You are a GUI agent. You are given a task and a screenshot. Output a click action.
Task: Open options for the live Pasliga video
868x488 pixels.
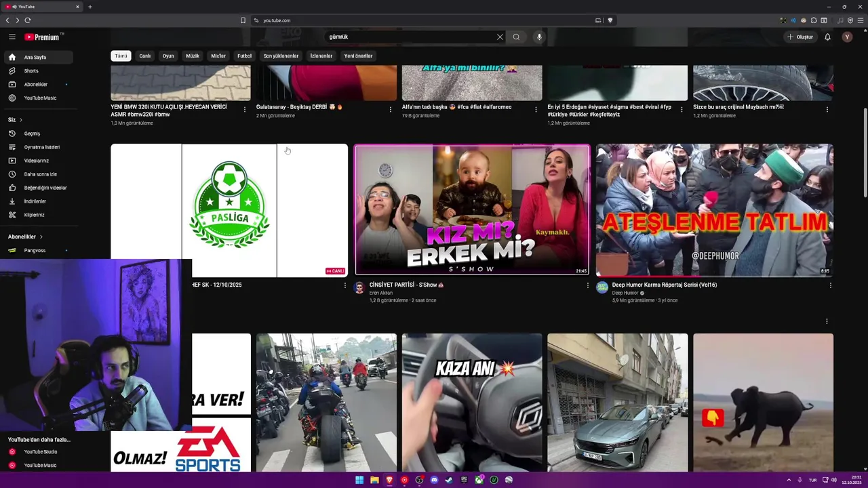344,285
